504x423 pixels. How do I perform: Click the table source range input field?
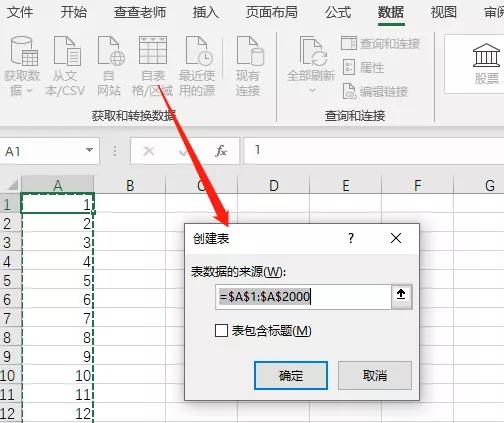[303, 297]
